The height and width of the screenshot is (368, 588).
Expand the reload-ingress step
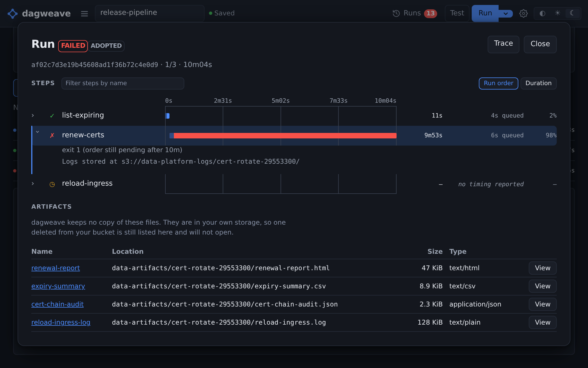click(33, 184)
